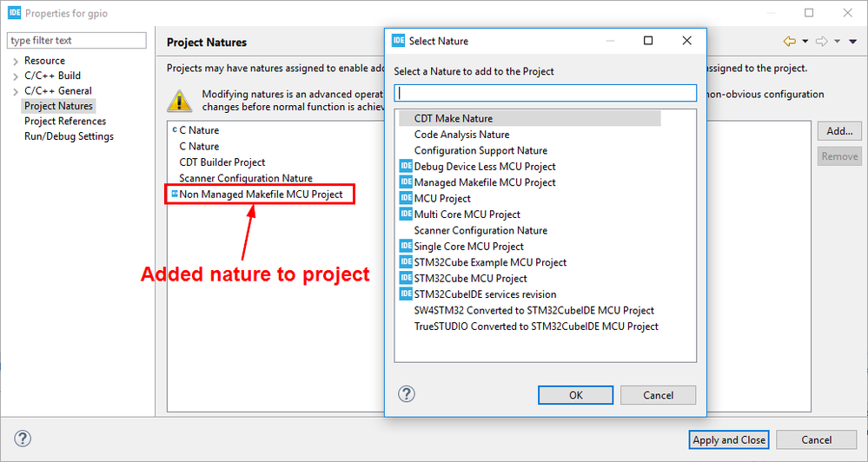Expand the Resource tree node
Viewport: 868px width, 462px height.
point(16,62)
